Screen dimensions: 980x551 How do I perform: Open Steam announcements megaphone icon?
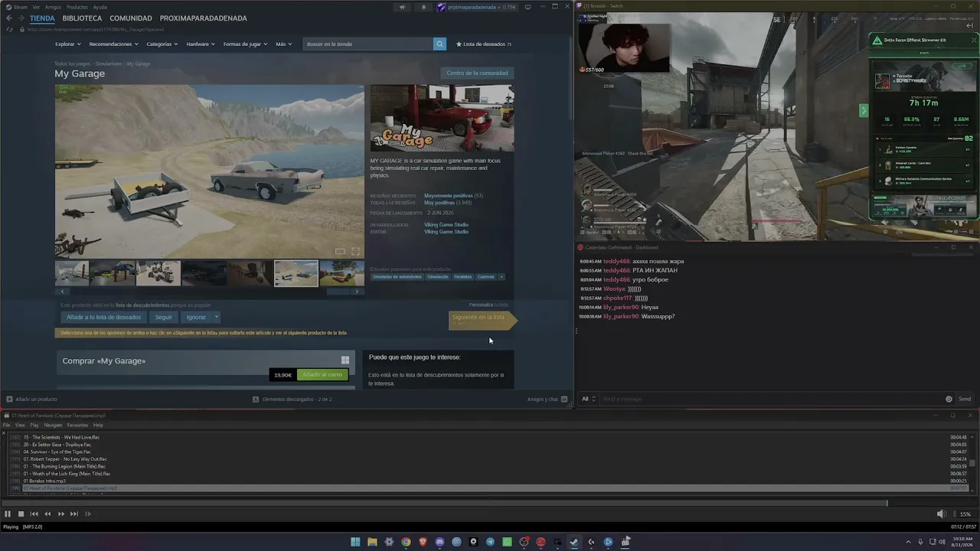click(403, 7)
